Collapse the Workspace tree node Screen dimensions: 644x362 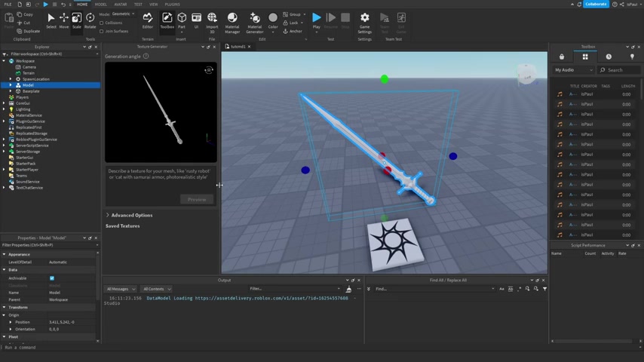[4, 61]
